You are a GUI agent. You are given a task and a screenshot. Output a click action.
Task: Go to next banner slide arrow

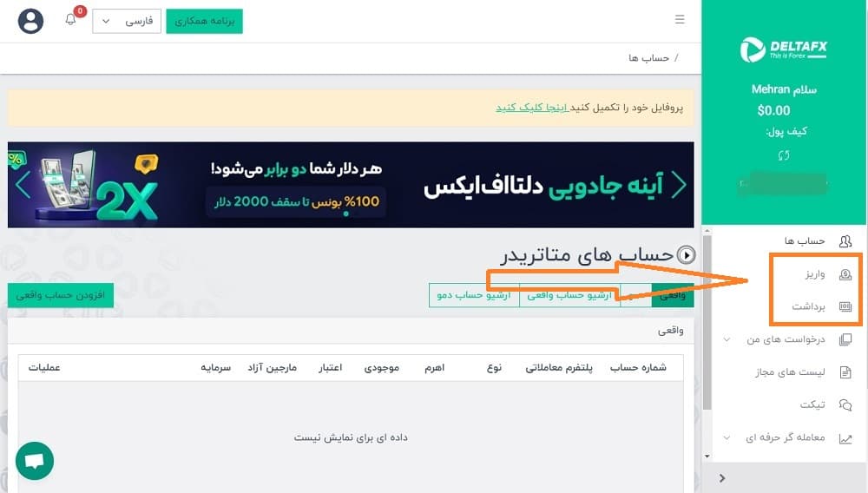tap(679, 184)
